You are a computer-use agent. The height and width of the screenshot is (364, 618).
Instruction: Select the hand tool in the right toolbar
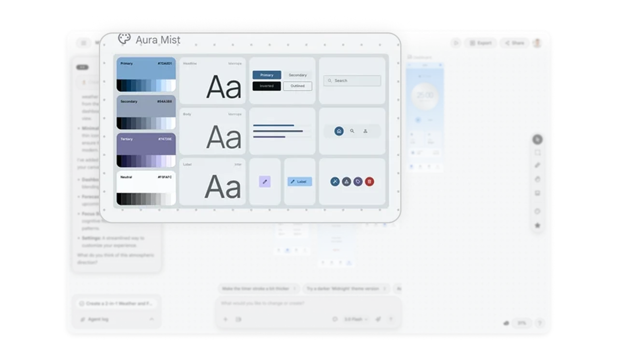[x=537, y=179]
